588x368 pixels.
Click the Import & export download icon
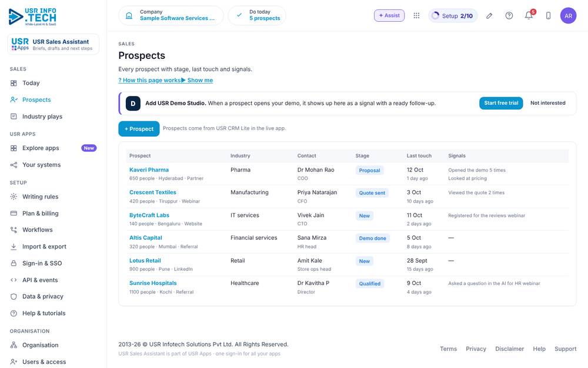pyautogui.click(x=14, y=247)
